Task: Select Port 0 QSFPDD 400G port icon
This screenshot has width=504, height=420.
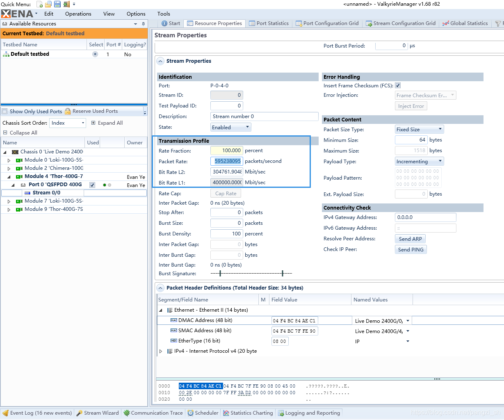Action: tap(23, 185)
